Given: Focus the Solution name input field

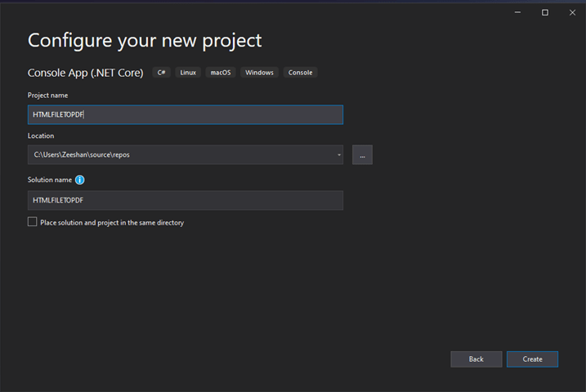Looking at the screenshot, I should pos(186,200).
